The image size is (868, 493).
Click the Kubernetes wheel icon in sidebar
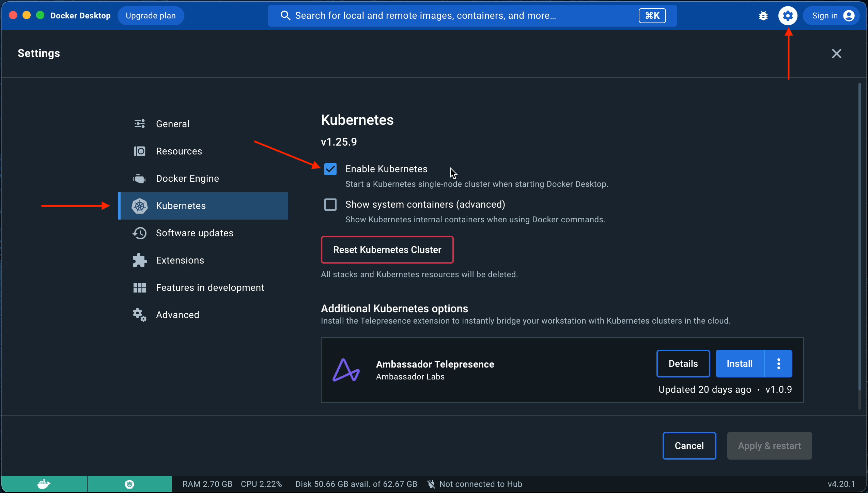coord(139,206)
